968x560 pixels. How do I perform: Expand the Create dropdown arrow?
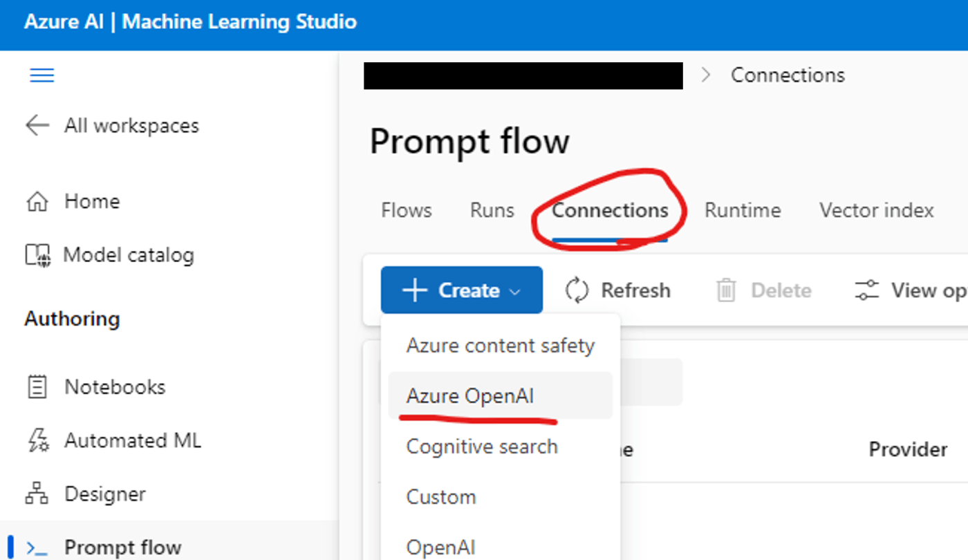coord(514,292)
